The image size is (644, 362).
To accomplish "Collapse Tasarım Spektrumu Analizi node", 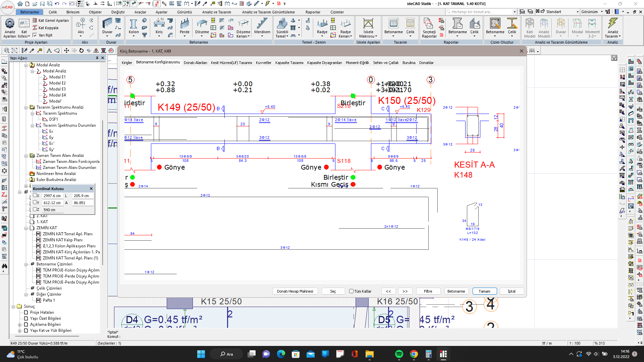I will 26,107.
